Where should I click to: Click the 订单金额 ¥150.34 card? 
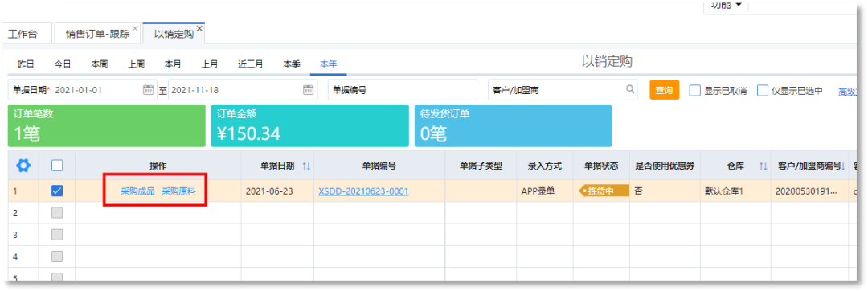pos(309,125)
